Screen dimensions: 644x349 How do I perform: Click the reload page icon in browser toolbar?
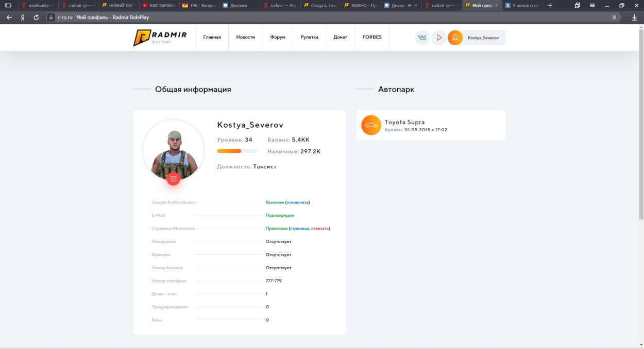[35, 16]
